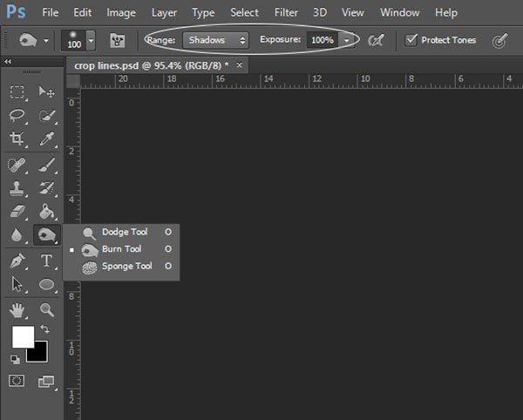The image size is (523, 420).
Task: Select the Pen tool
Action: coord(17,261)
